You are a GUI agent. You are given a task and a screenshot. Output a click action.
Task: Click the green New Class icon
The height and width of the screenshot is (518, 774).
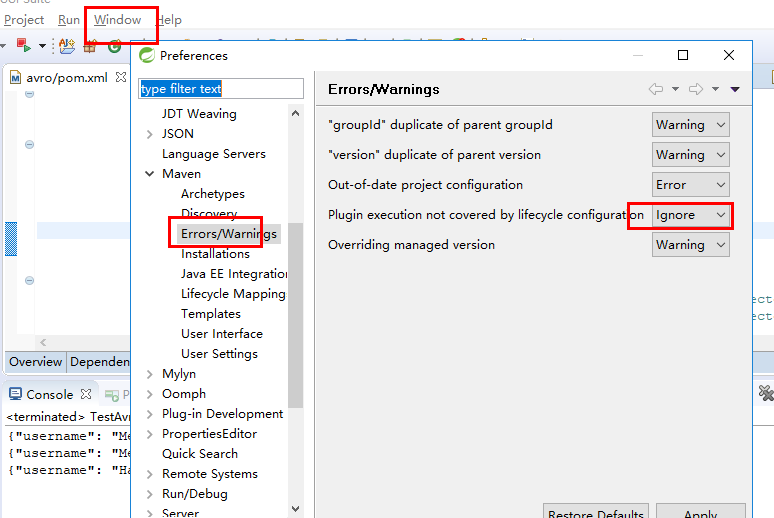click(115, 47)
